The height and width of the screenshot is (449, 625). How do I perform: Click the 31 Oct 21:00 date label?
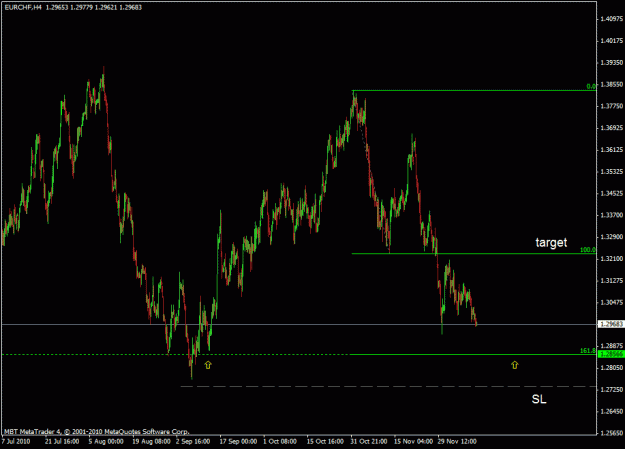coord(369,441)
